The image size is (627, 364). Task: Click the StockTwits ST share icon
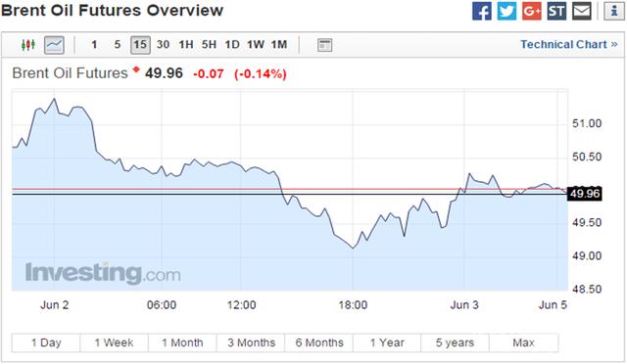(x=556, y=11)
